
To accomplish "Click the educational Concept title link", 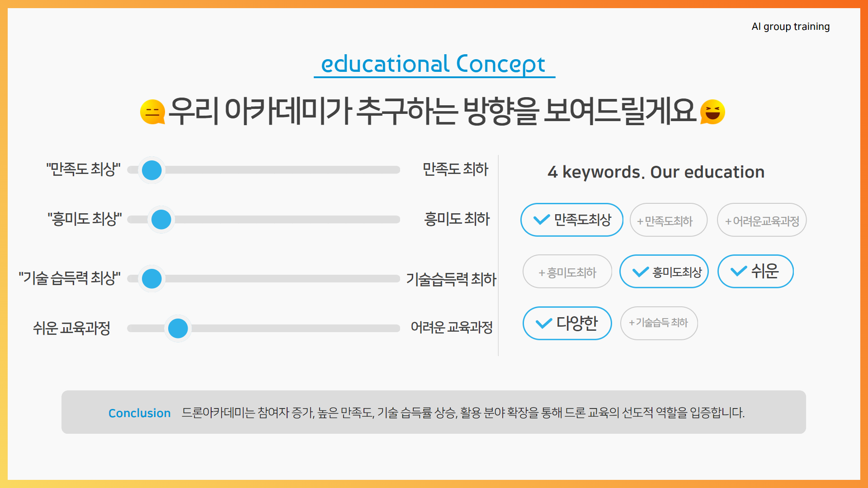I will (x=434, y=65).
